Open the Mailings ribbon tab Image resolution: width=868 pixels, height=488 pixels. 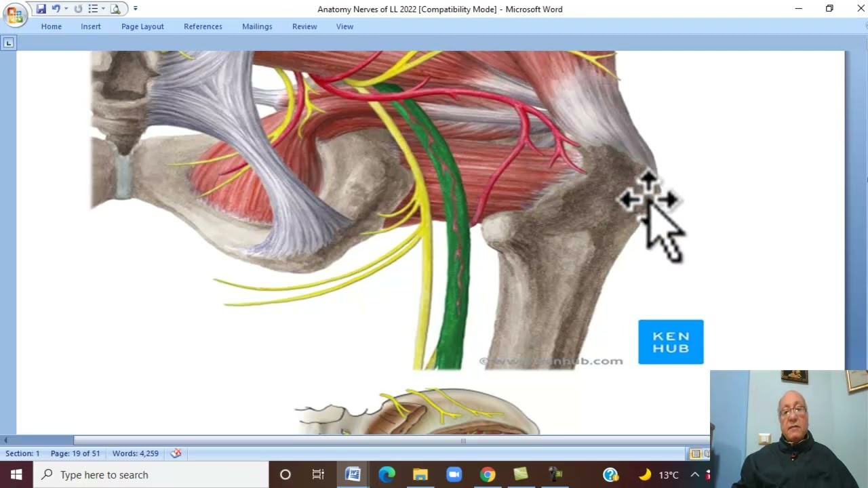257,26
